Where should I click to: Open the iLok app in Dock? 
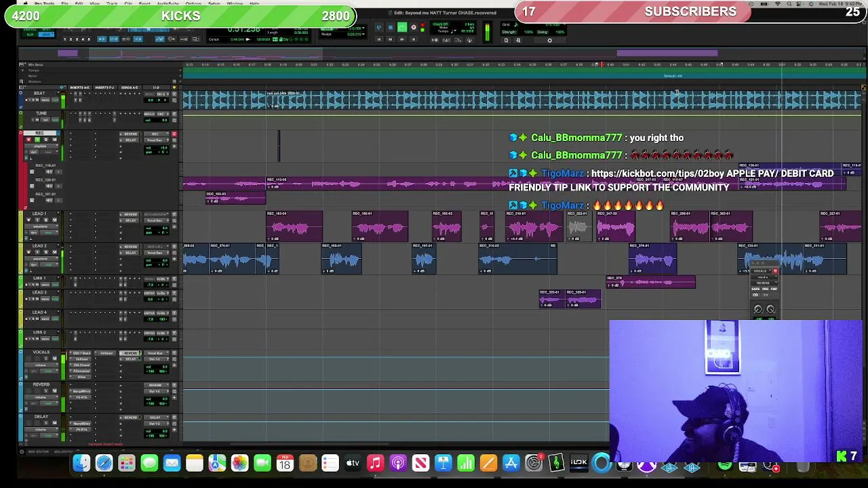tap(578, 464)
